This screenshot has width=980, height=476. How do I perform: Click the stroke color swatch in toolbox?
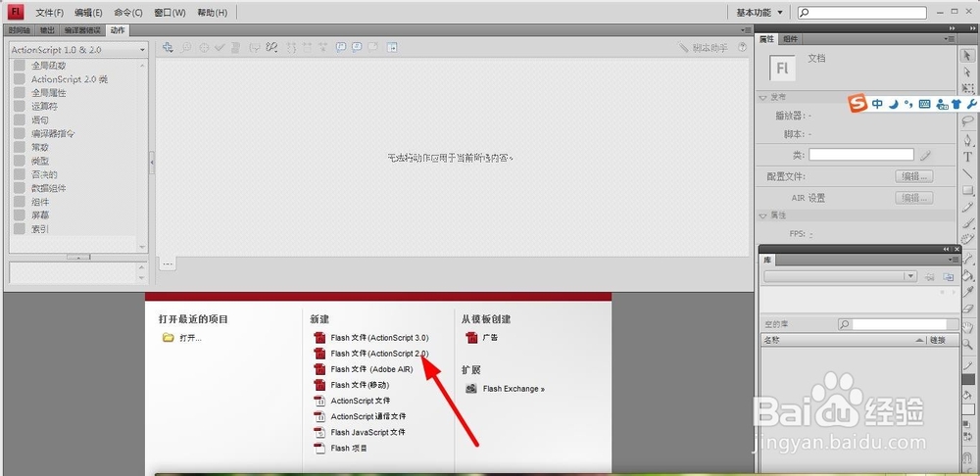(968, 379)
